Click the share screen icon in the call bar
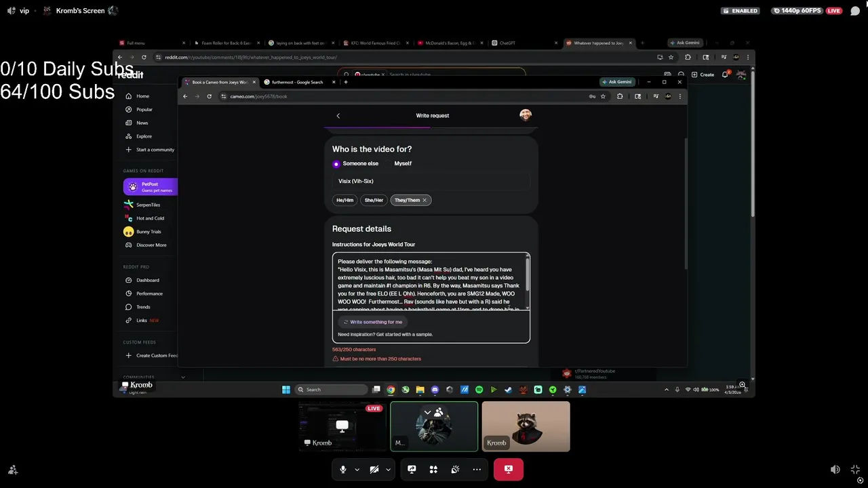868x488 pixels. [x=412, y=469]
